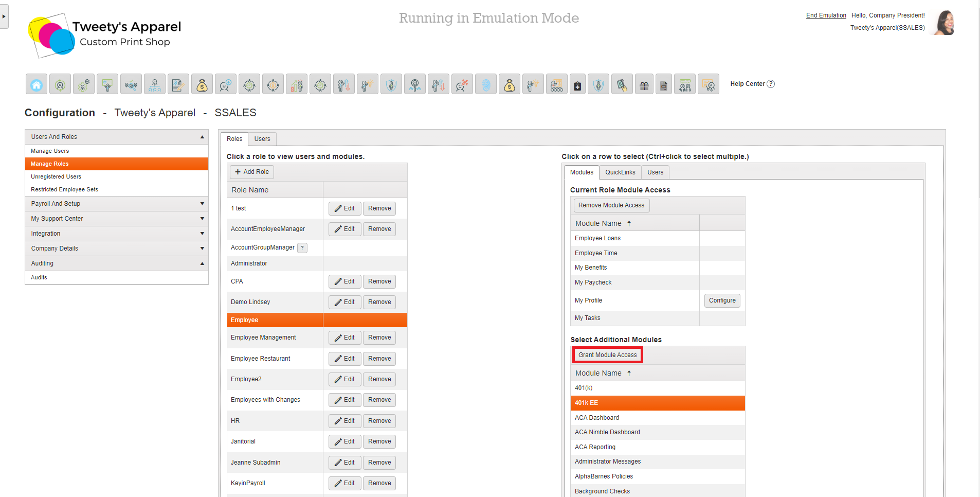Open Unregistered Users in sidebar
This screenshot has width=980, height=497.
[x=117, y=176]
